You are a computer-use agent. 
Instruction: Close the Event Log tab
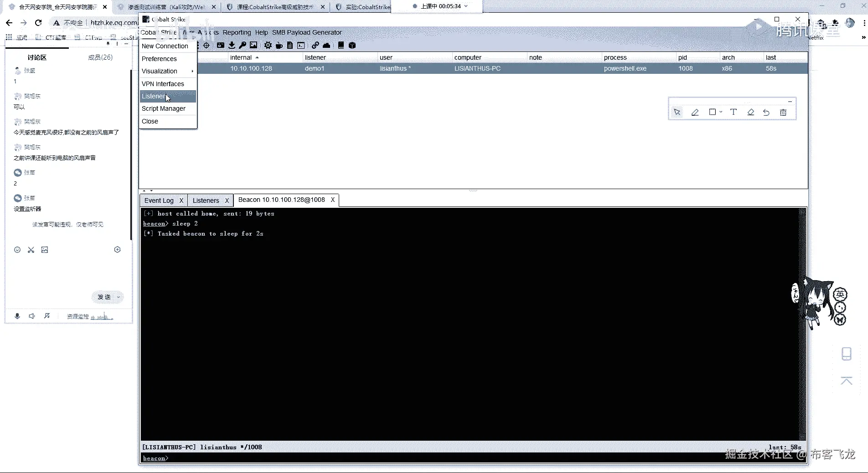181,201
